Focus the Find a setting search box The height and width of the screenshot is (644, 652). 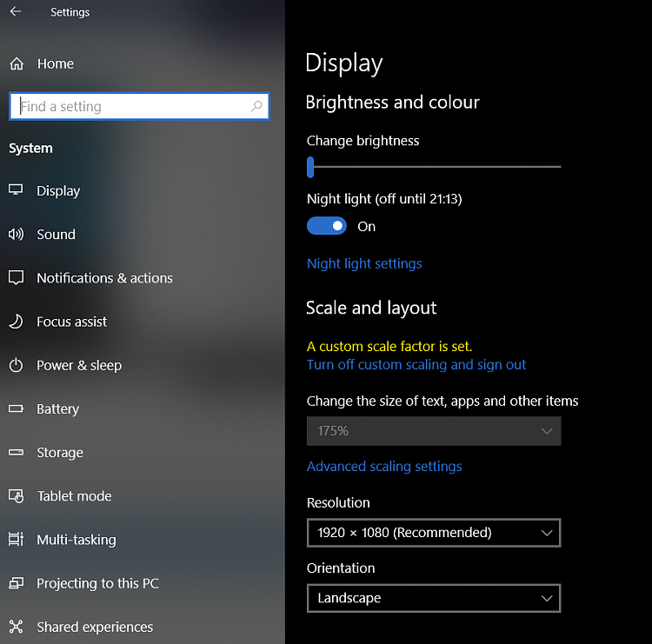tap(139, 106)
